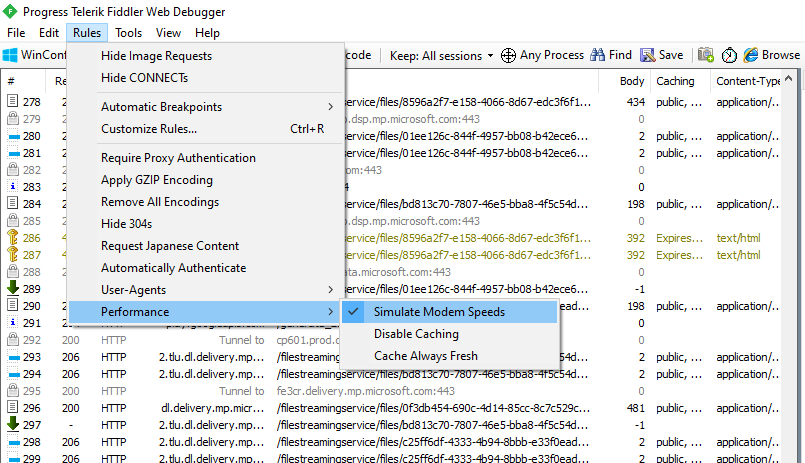The height and width of the screenshot is (463, 805).
Task: Select session row 294
Action: tap(393, 374)
